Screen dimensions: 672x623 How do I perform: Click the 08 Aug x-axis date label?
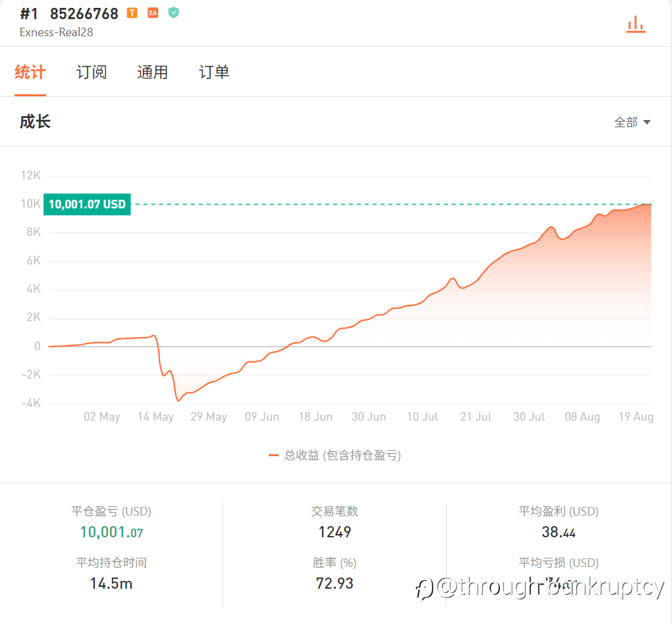tap(582, 417)
